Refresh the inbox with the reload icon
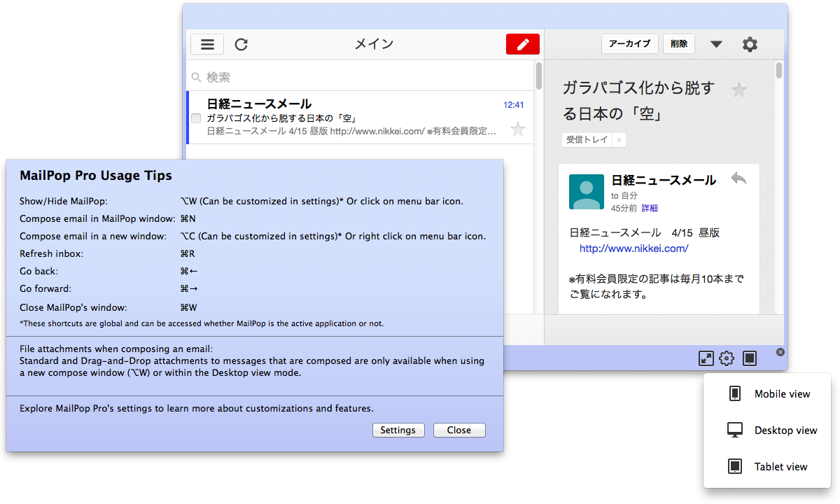Image resolution: width=840 pixels, height=504 pixels. (241, 44)
